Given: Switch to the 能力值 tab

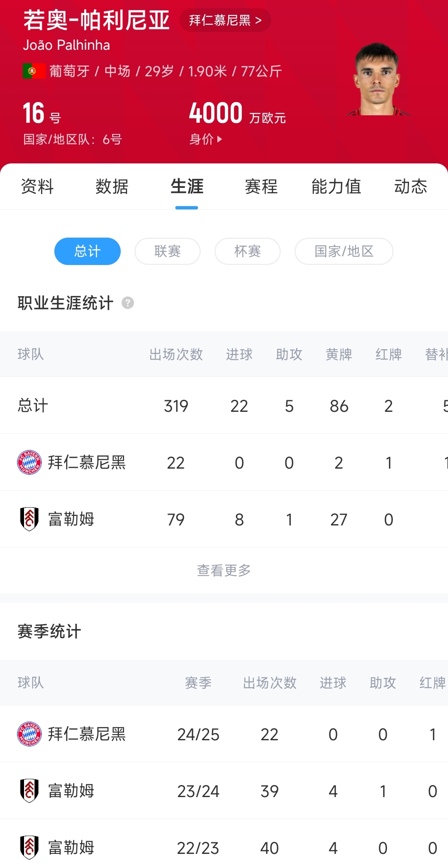Looking at the screenshot, I should point(336,187).
